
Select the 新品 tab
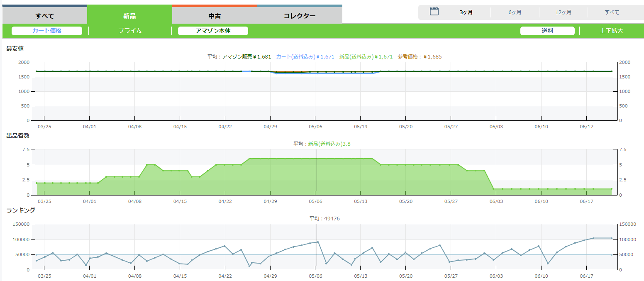pos(129,16)
